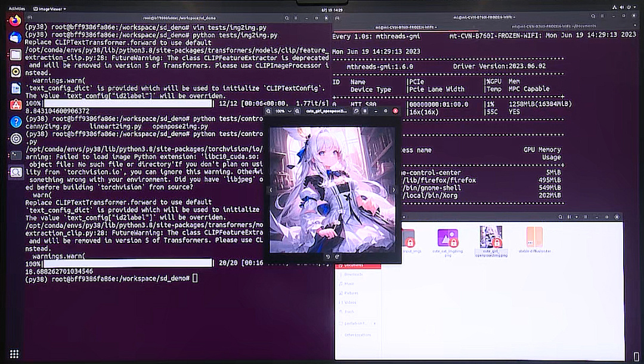Open LibreOffice Writer from the dock
This screenshot has width=644, height=364.
[x=16, y=88]
